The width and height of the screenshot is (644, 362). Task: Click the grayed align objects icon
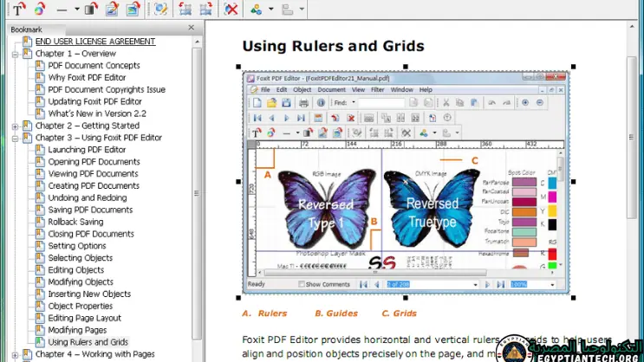click(x=287, y=9)
